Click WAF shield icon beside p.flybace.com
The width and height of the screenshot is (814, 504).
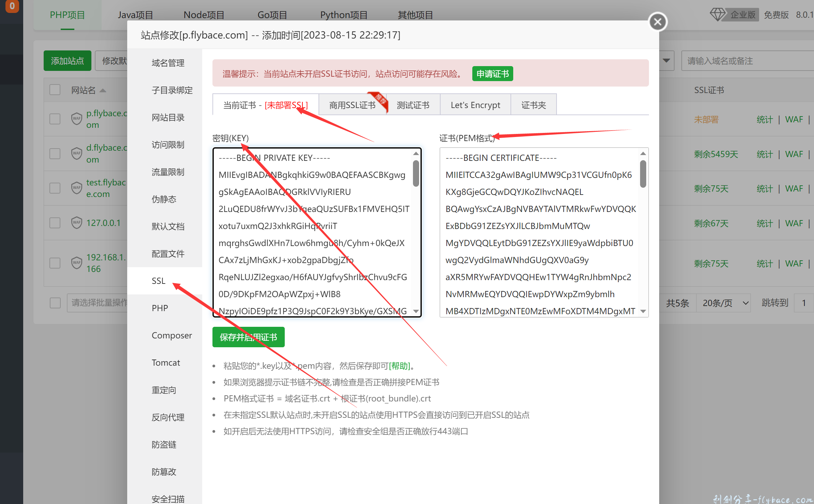click(x=77, y=119)
